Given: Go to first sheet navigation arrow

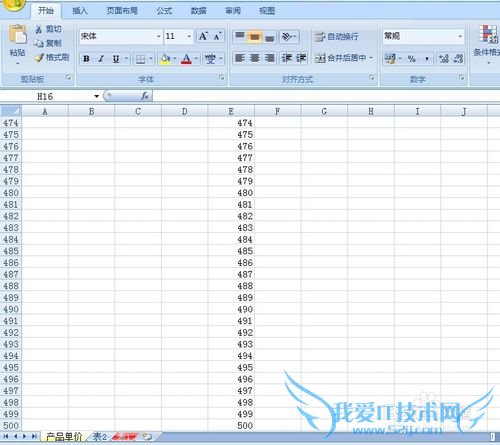Looking at the screenshot, I should pyautogui.click(x=6, y=436).
